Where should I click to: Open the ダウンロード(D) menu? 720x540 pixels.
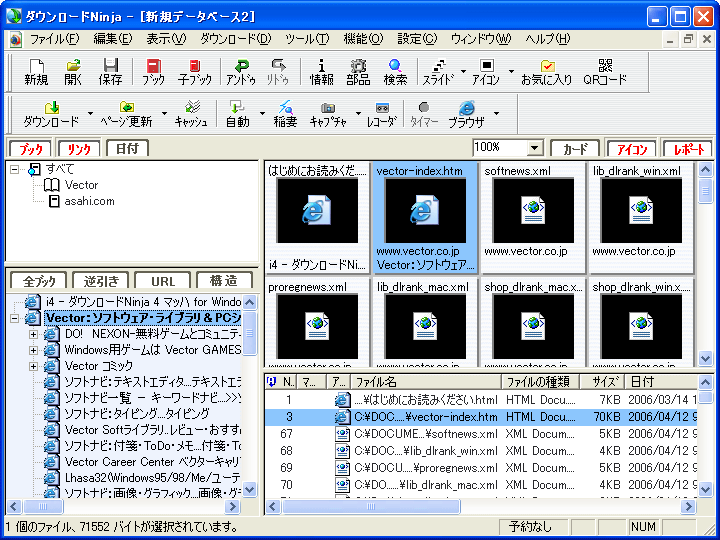pos(236,39)
